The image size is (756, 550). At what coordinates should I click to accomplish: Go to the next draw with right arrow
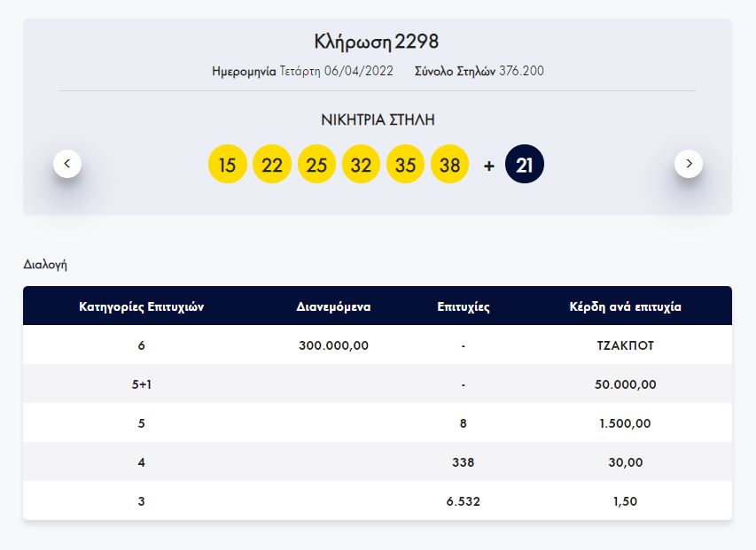coord(689,164)
